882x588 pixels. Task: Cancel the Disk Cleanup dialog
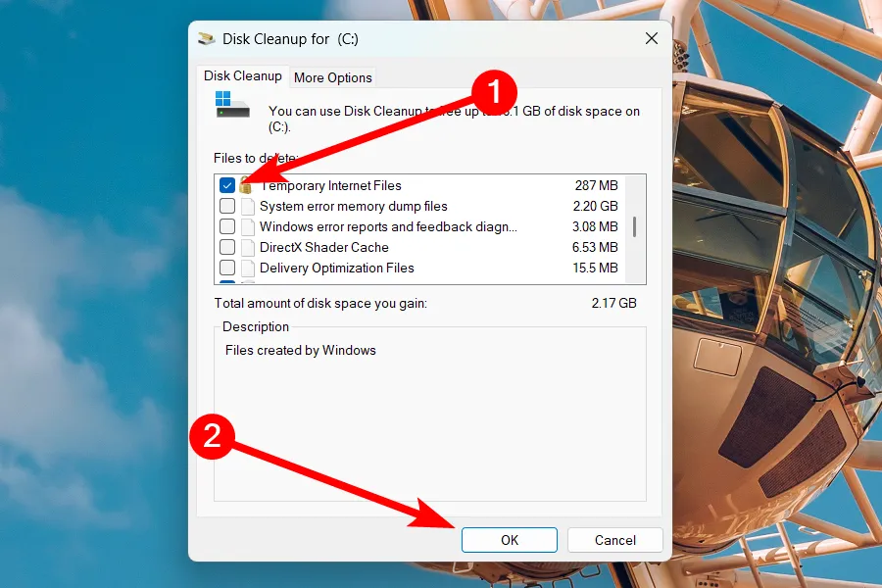[614, 540]
